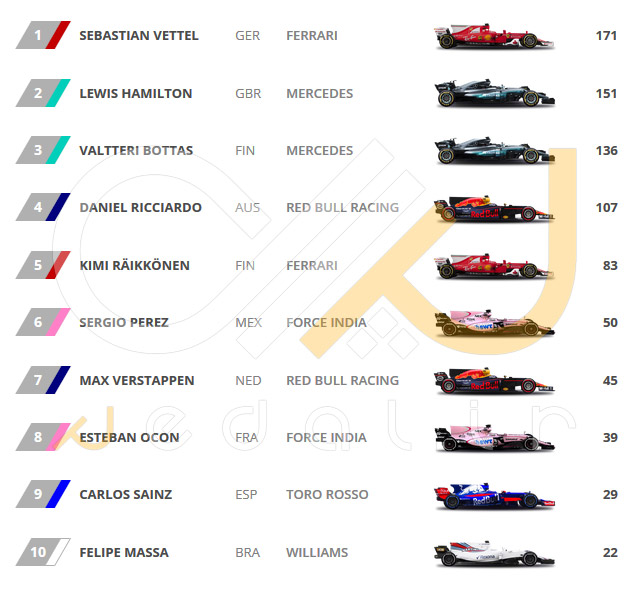This screenshot has height=597, width=643.
Task: Click the Red Bull car next to Daniel Ricciardo
Action: click(x=494, y=209)
